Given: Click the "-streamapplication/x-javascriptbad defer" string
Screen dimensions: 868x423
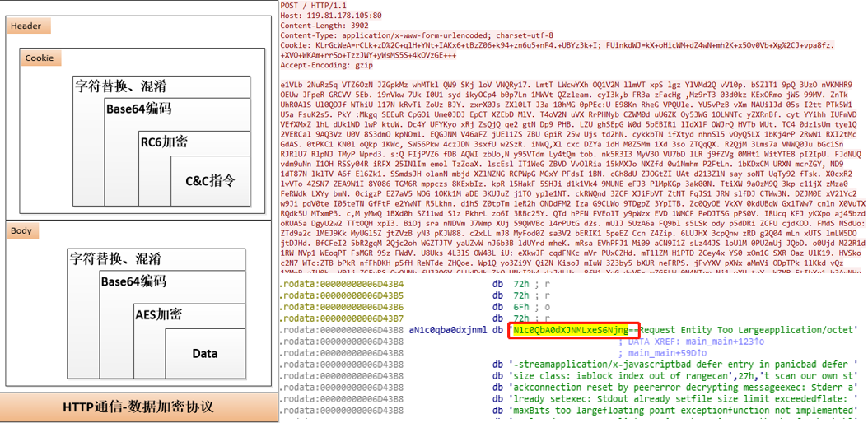Looking at the screenshot, I should (x=683, y=364).
